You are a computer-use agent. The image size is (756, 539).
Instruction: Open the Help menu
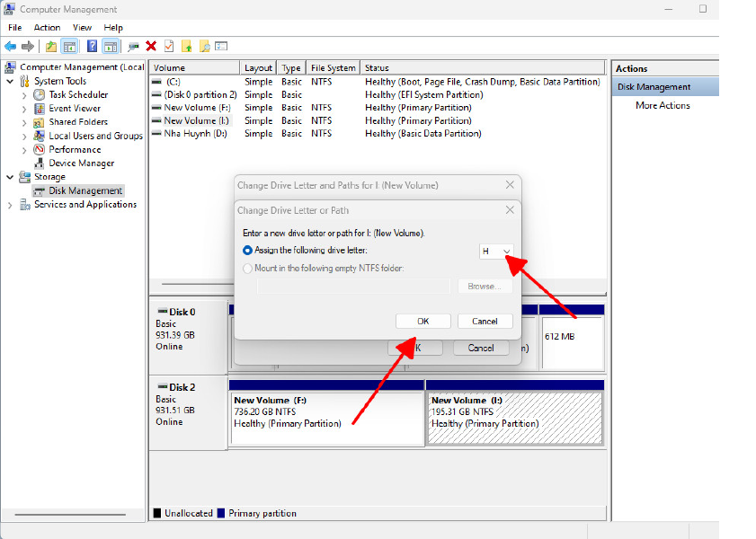(x=113, y=28)
